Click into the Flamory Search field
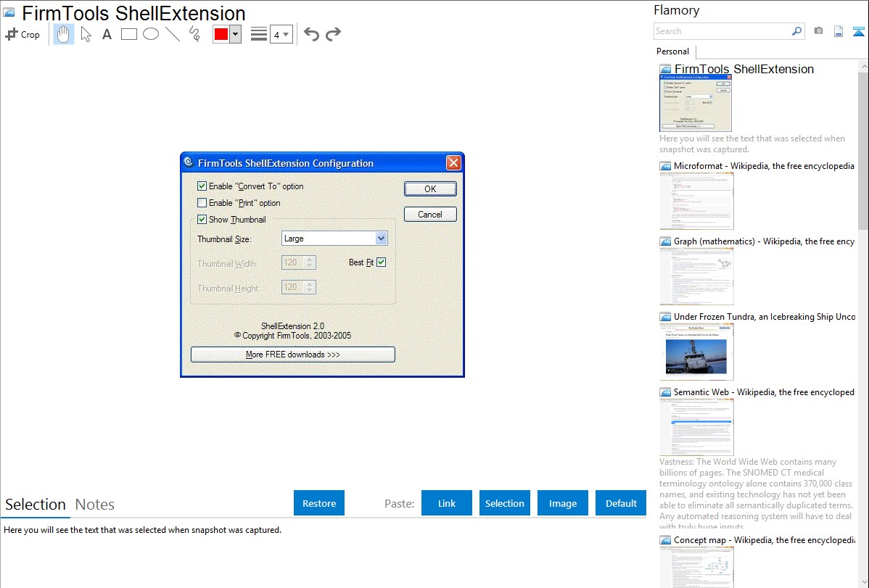869x588 pixels. 722,31
